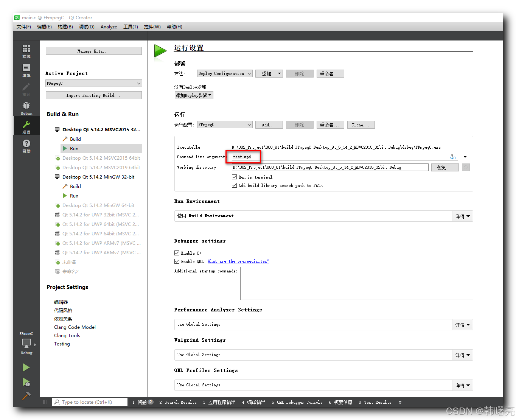Open the deployment 添加 dropdown button

coord(269,73)
